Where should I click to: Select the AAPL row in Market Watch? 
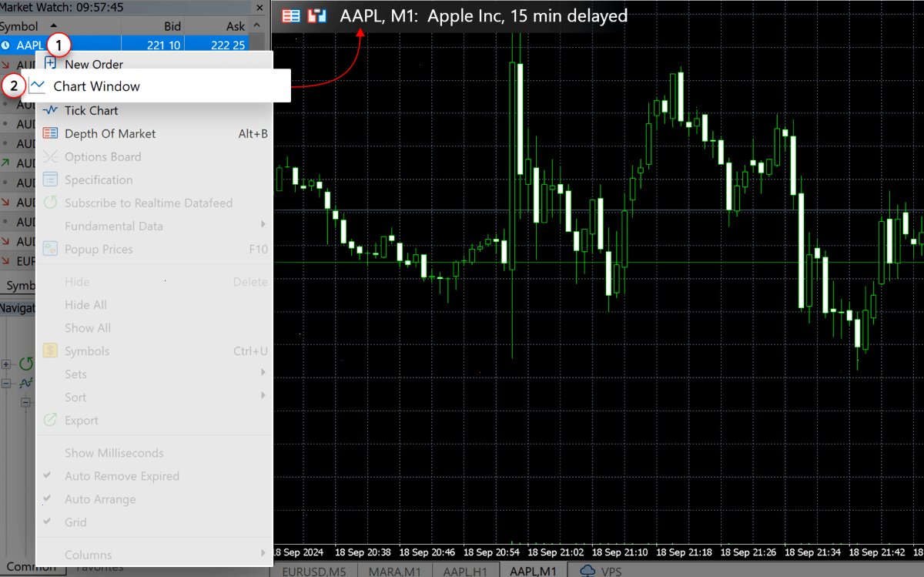click(125, 45)
